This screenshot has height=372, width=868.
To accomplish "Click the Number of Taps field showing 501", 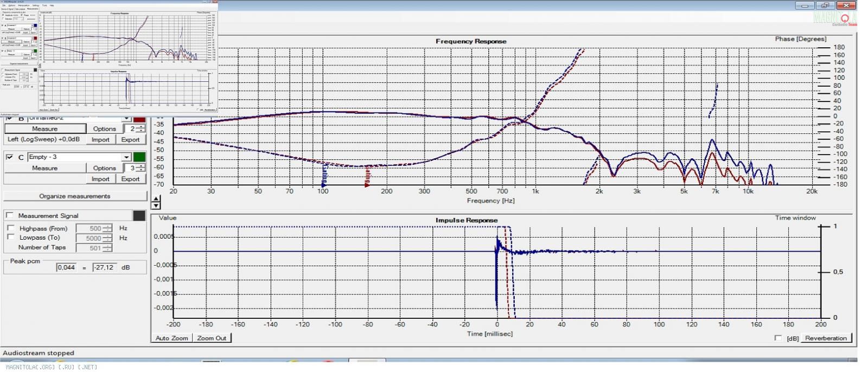I will [90, 248].
